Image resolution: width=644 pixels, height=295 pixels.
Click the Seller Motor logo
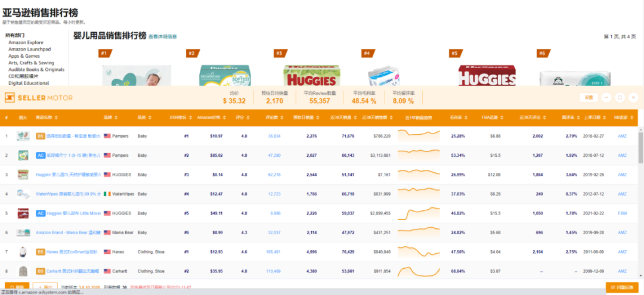tap(39, 98)
